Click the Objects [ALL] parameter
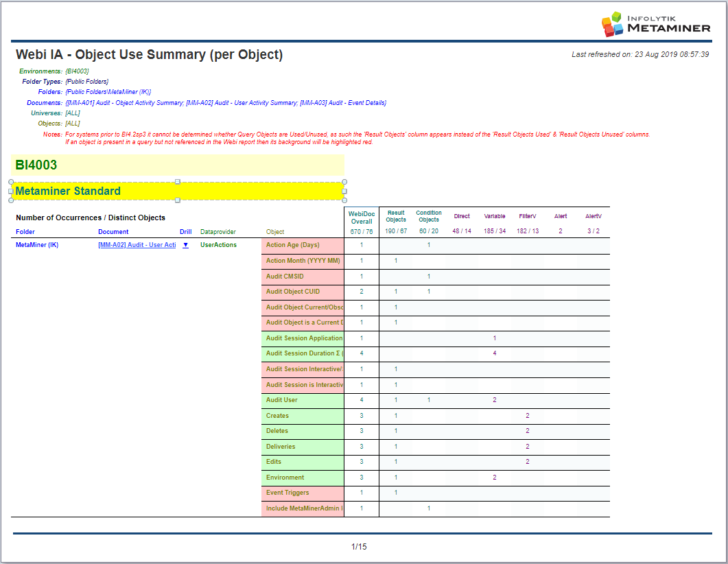Viewport: 728px width, 564px height. point(59,124)
